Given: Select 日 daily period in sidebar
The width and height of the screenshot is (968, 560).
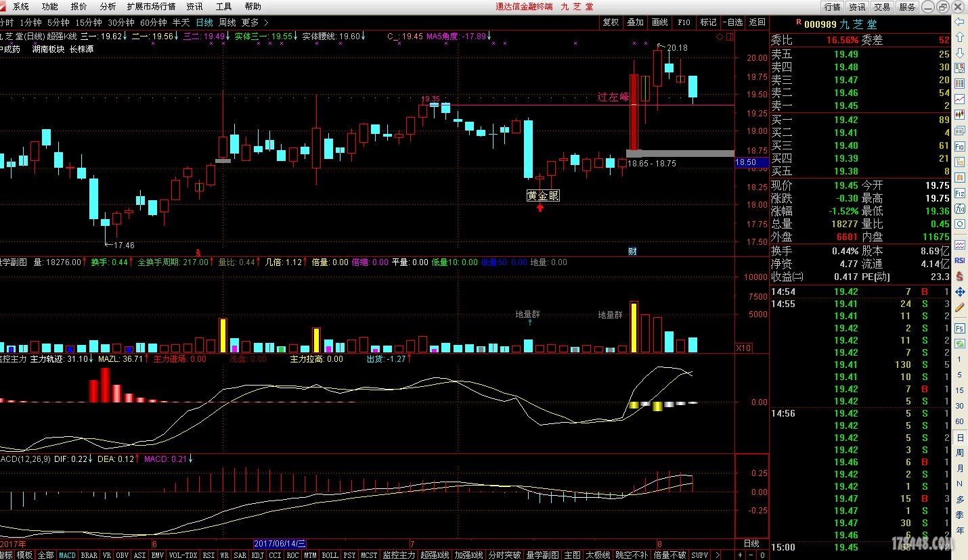Looking at the screenshot, I should click(959, 438).
